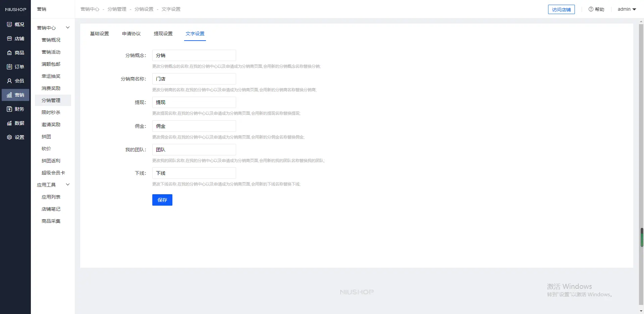Click the page vertical scrollbar thumb
This screenshot has width=644, height=314.
pos(642,238)
